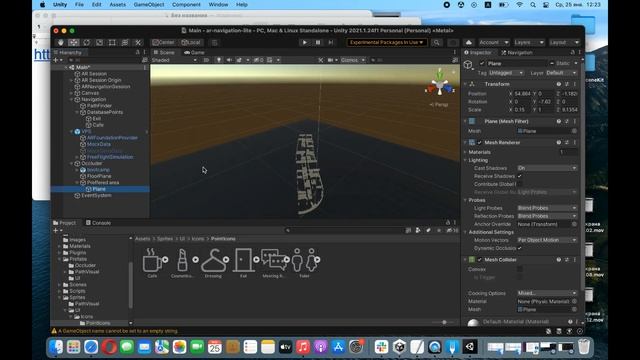Image resolution: width=640 pixels, height=360 pixels.
Task: Open Light Probes Blend Probes dropdown
Action: click(547, 208)
